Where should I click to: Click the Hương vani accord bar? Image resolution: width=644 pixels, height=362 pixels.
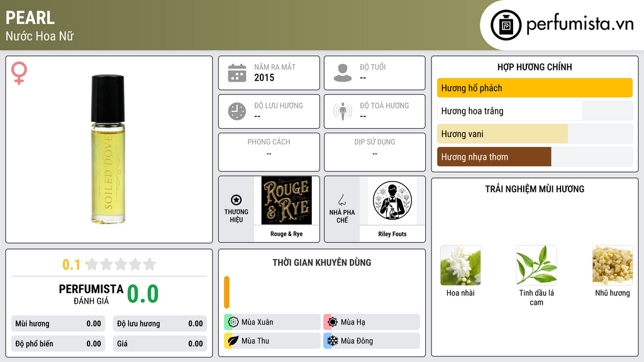(x=535, y=134)
